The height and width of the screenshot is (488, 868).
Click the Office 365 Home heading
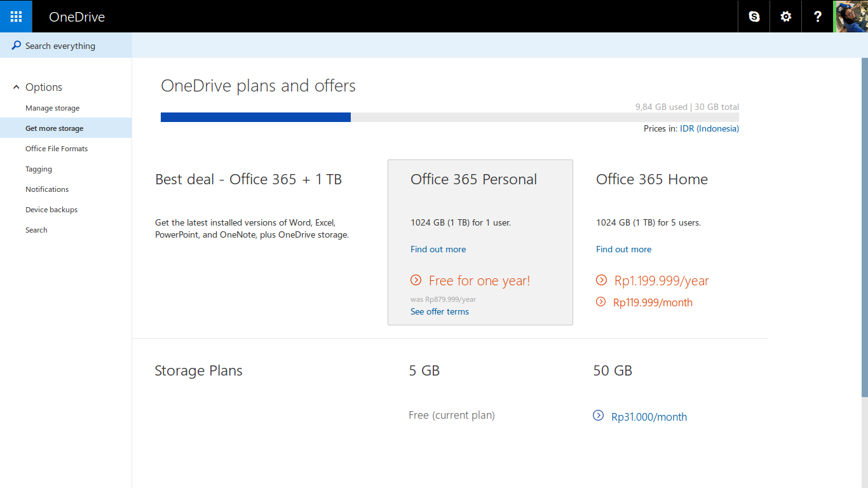point(652,179)
